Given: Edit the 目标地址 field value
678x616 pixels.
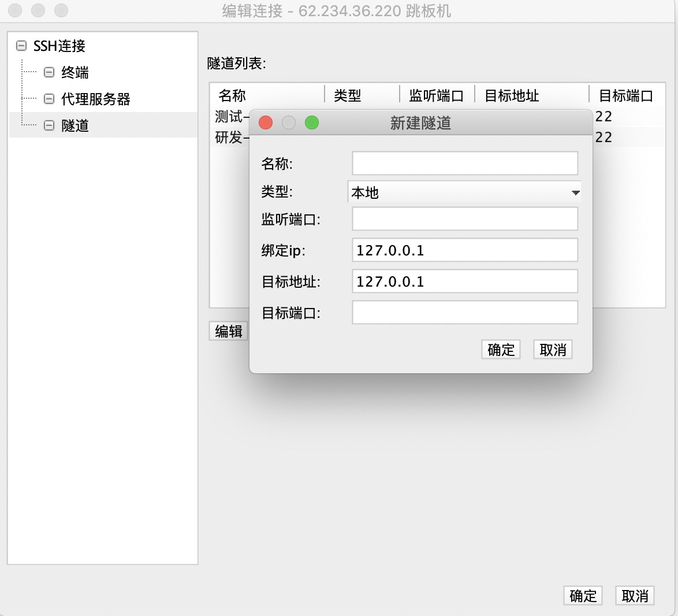Looking at the screenshot, I should [464, 281].
